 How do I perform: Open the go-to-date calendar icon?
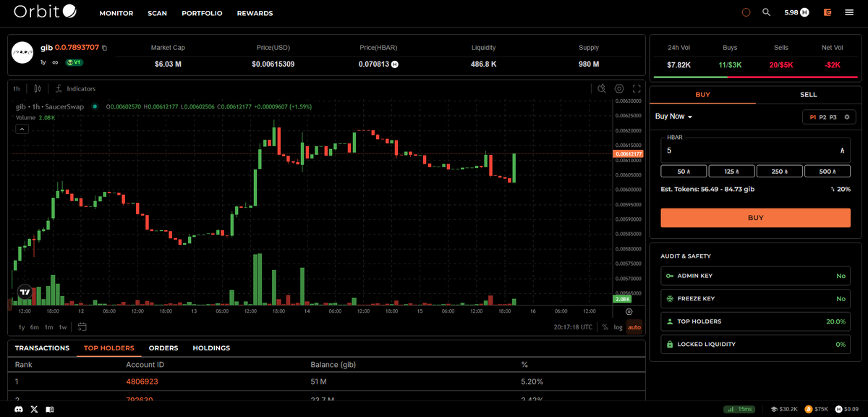pos(82,327)
